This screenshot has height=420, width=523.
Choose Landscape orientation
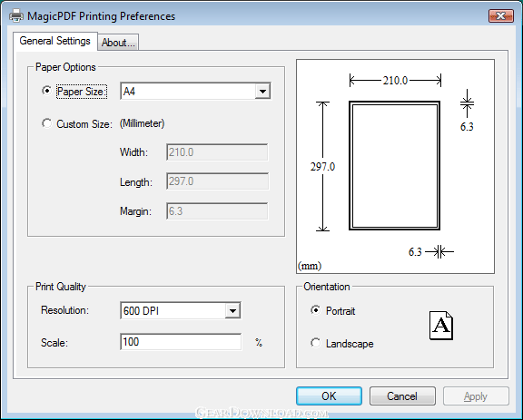(315, 343)
